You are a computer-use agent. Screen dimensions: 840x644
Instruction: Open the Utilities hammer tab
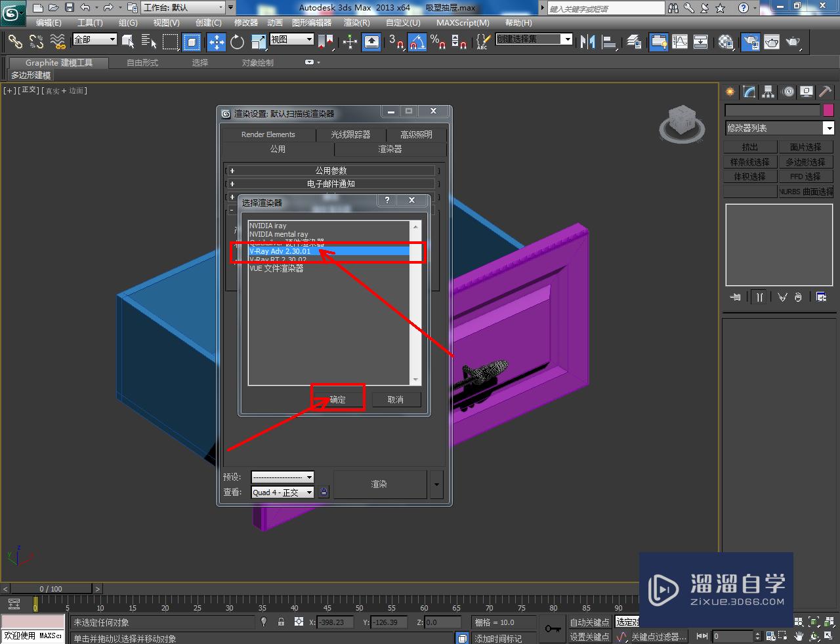pyautogui.click(x=826, y=92)
